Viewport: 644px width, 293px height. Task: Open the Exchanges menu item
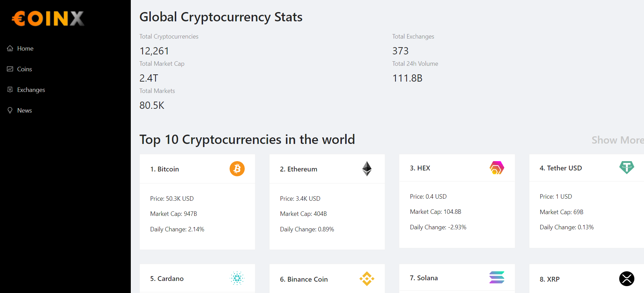31,90
